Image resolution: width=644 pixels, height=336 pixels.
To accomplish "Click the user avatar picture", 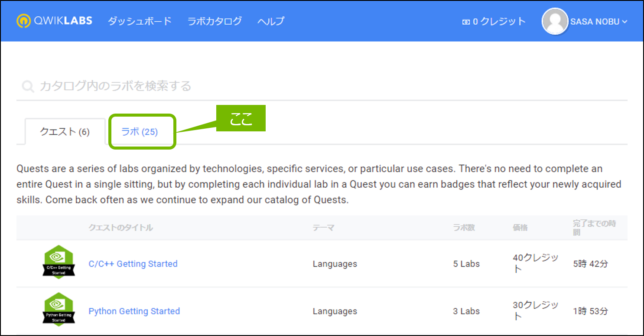I will pyautogui.click(x=555, y=21).
